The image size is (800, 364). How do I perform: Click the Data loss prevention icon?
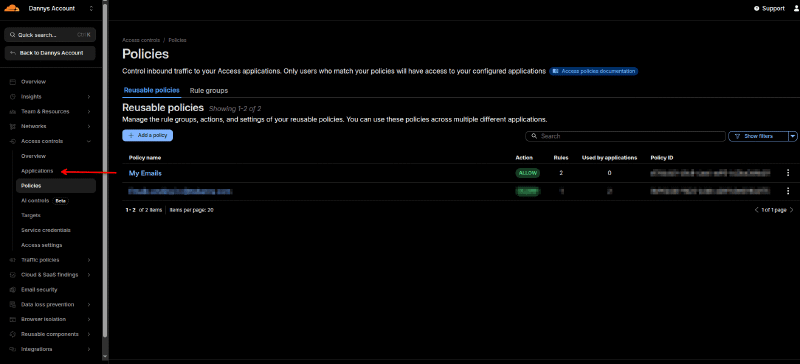[x=12, y=304]
